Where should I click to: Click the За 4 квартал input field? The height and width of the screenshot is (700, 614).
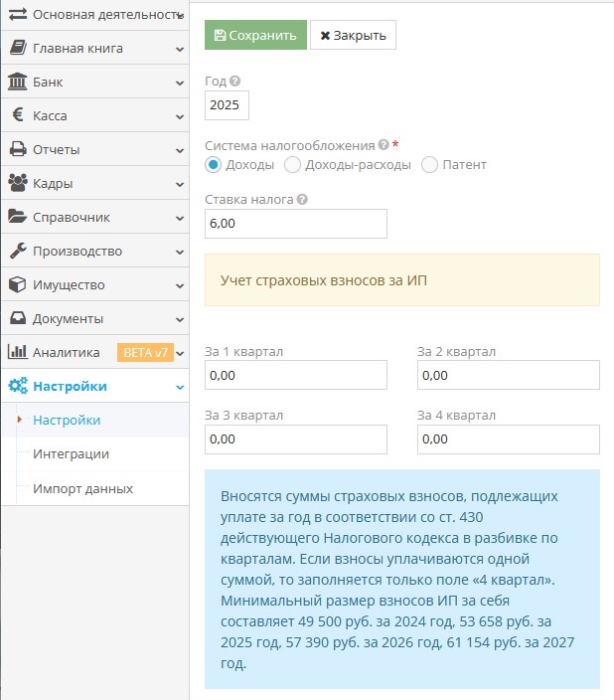508,438
